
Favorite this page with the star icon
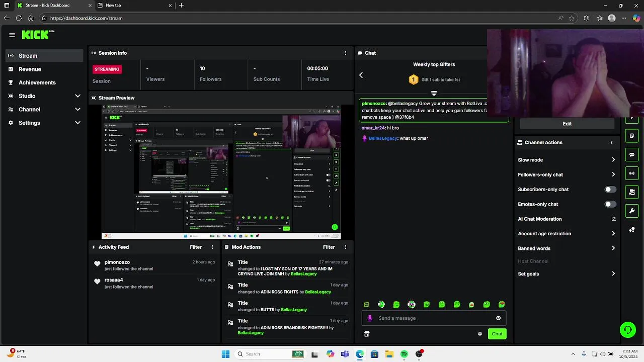572,18
